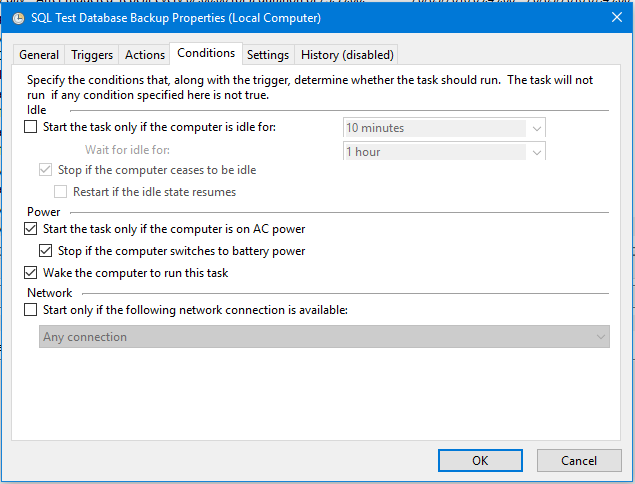Enable start only if computer is idle
Image resolution: width=635 pixels, height=484 pixels.
click(x=30, y=127)
